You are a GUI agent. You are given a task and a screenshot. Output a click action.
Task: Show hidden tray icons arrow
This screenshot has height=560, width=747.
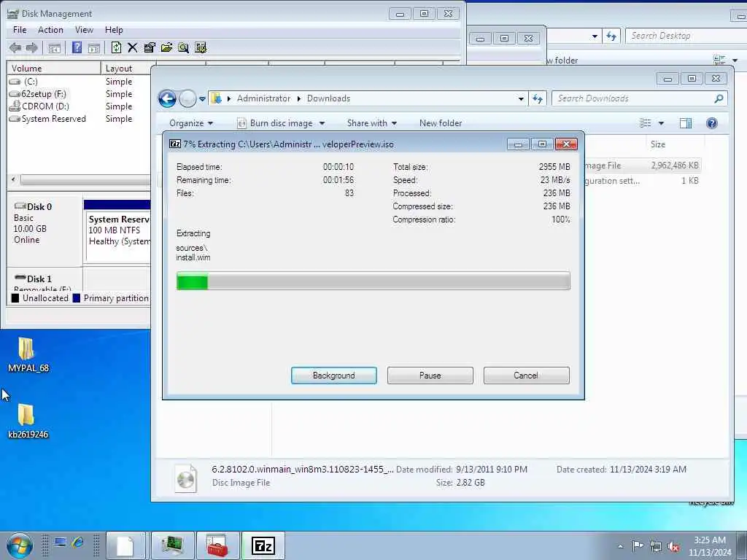pyautogui.click(x=620, y=546)
